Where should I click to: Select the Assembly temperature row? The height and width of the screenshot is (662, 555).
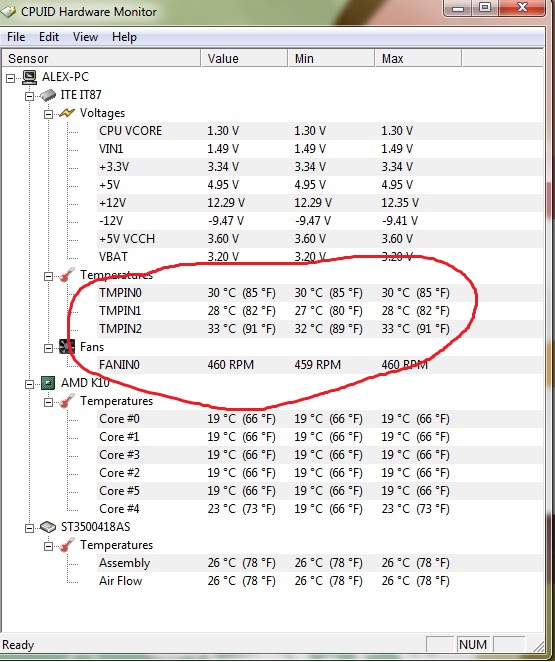pyautogui.click(x=320, y=563)
